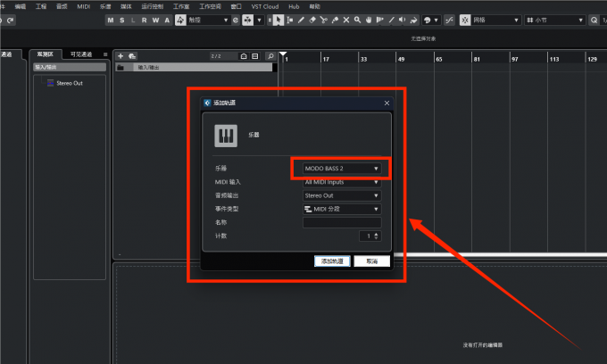The width and height of the screenshot is (607, 364).
Task: Click the 取消 cancel button
Action: point(372,261)
